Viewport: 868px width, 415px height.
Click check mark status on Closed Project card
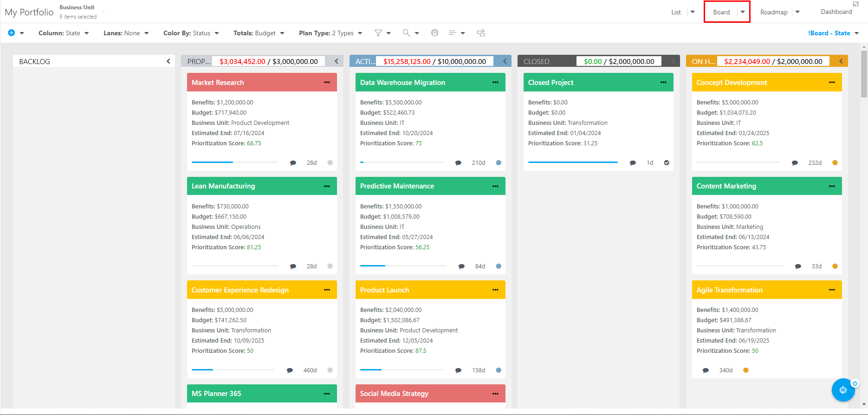[x=667, y=163]
